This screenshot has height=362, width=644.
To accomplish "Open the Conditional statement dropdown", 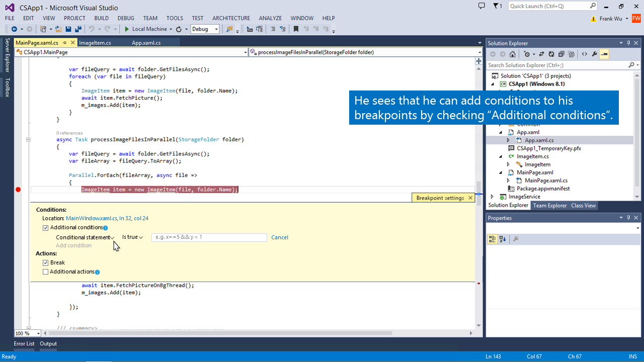I will pos(85,237).
